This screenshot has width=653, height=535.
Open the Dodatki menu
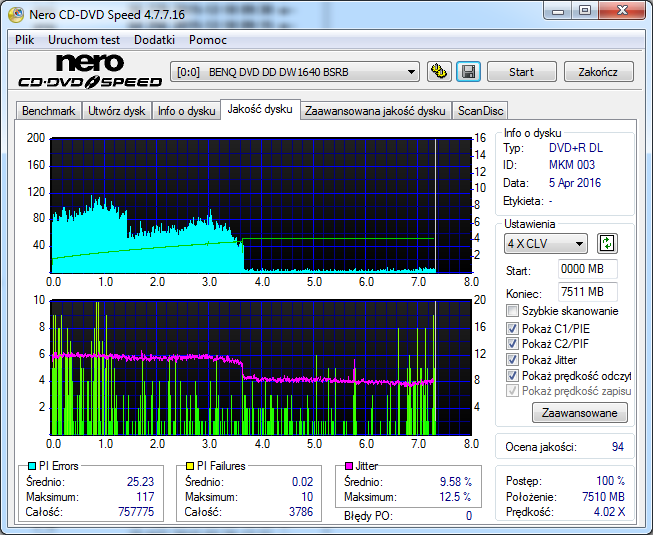tap(155, 40)
